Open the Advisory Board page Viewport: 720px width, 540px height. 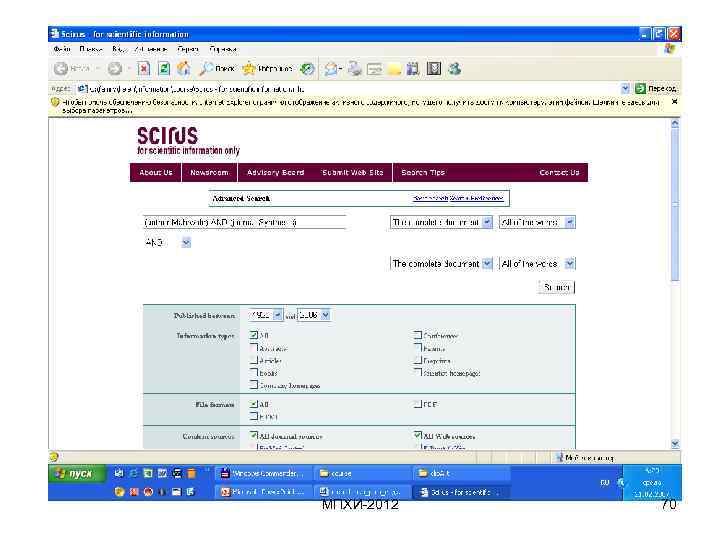pyautogui.click(x=276, y=173)
